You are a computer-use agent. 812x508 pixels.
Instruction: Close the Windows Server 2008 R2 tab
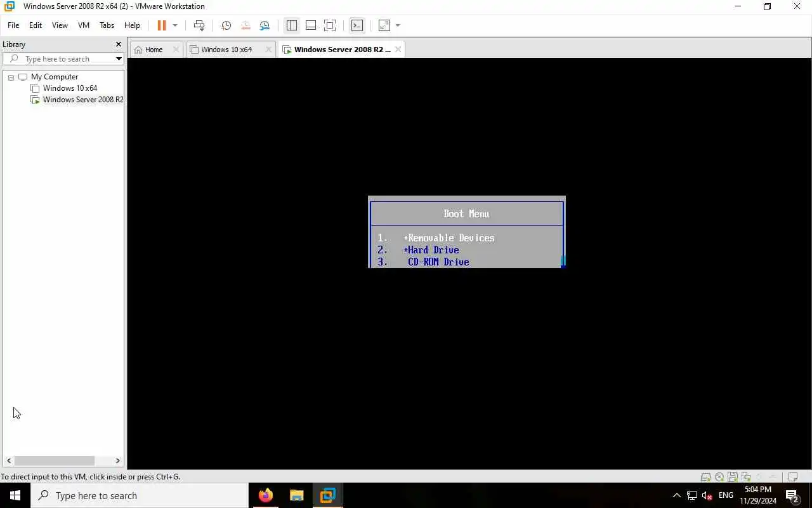398,50
